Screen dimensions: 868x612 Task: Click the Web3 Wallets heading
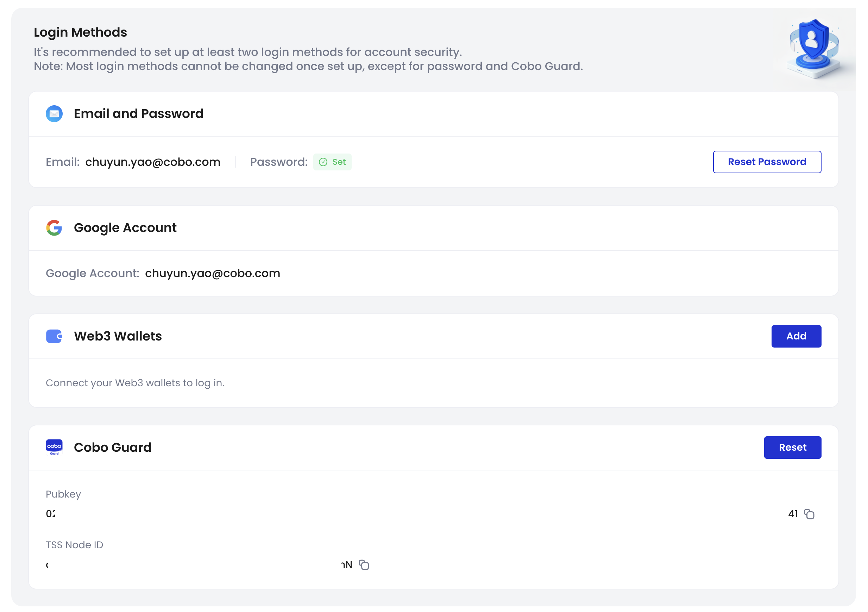[118, 336]
